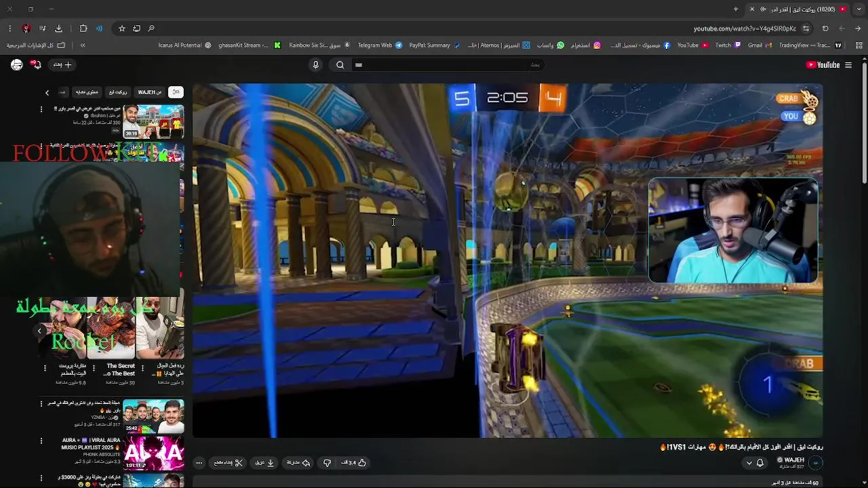The height and width of the screenshot is (488, 868).
Task: Like the video
Action: point(353,463)
